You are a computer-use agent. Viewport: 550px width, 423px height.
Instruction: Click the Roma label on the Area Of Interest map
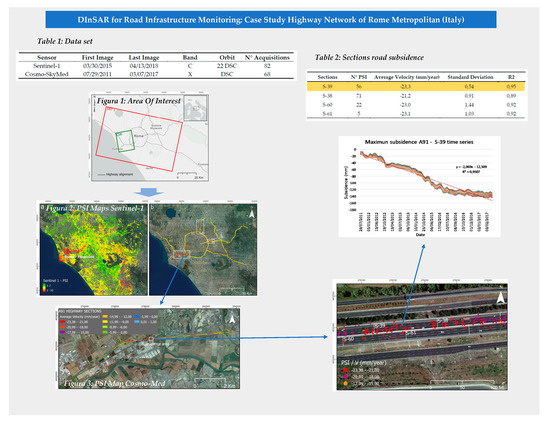pos(139,136)
